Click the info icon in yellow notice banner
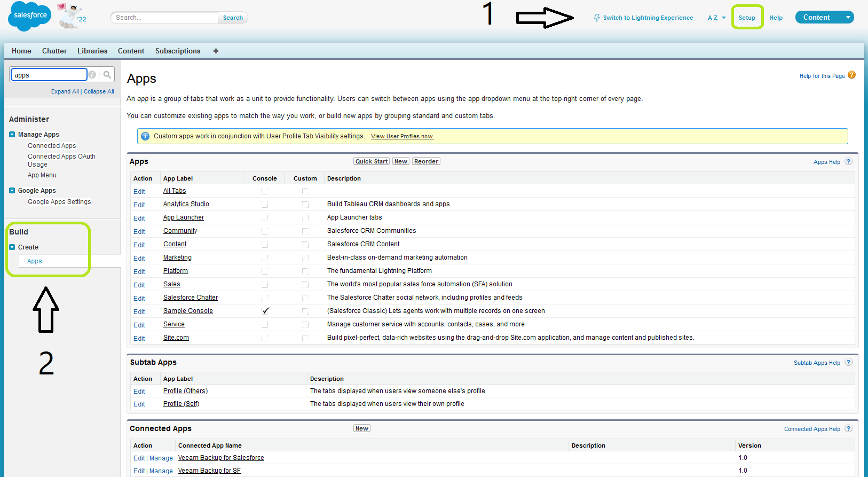868x477 pixels. 145,136
